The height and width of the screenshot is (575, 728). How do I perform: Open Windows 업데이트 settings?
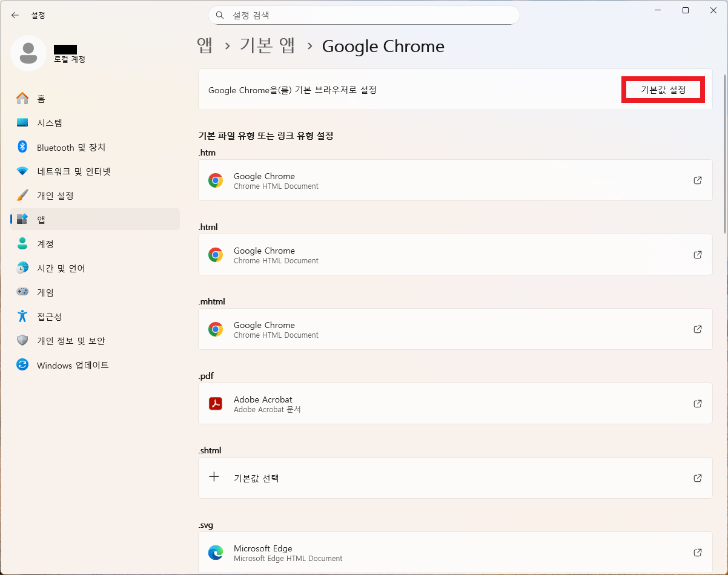pyautogui.click(x=95, y=365)
